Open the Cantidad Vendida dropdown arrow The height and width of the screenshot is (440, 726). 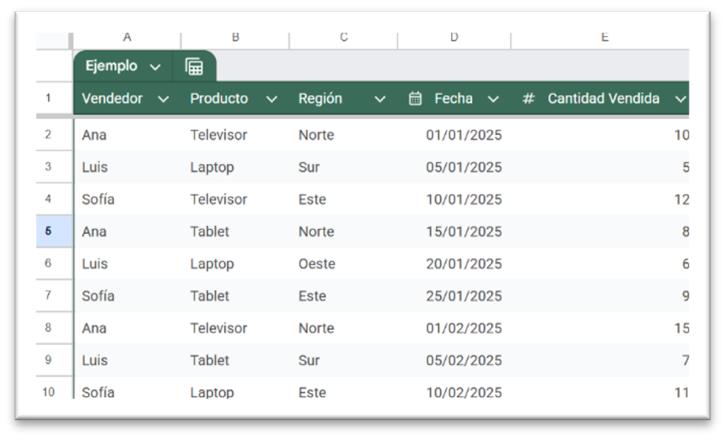pyautogui.click(x=681, y=99)
